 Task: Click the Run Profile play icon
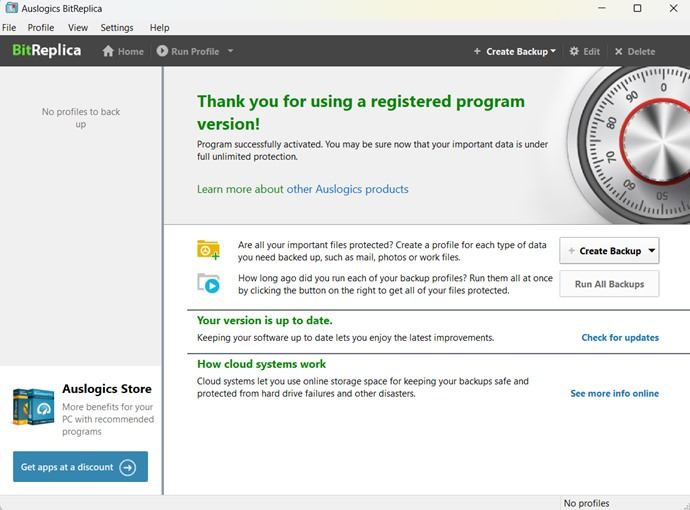click(x=162, y=51)
